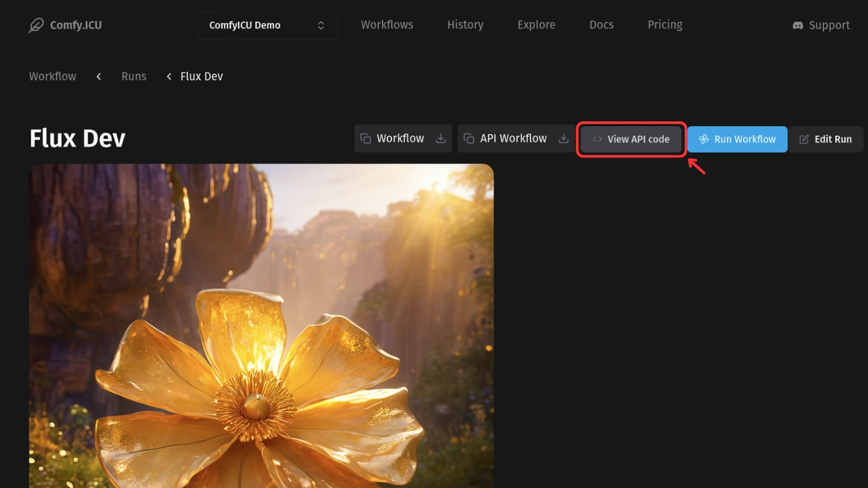Click the up-down chevron in workspace selector
Screen dimensions: 868x488
pos(321,25)
